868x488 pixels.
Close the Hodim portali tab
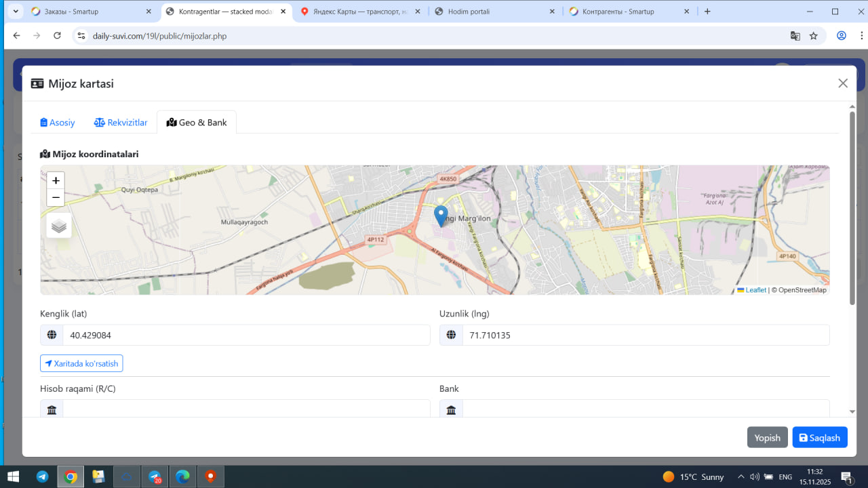click(551, 12)
